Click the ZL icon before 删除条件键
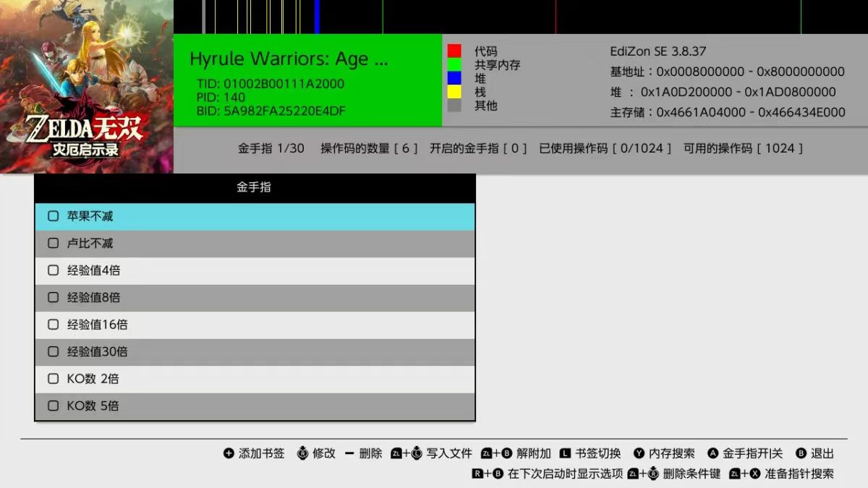 [633, 474]
